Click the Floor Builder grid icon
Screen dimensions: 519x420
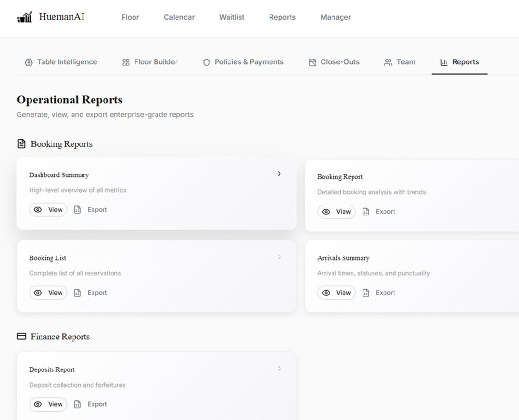coord(126,62)
